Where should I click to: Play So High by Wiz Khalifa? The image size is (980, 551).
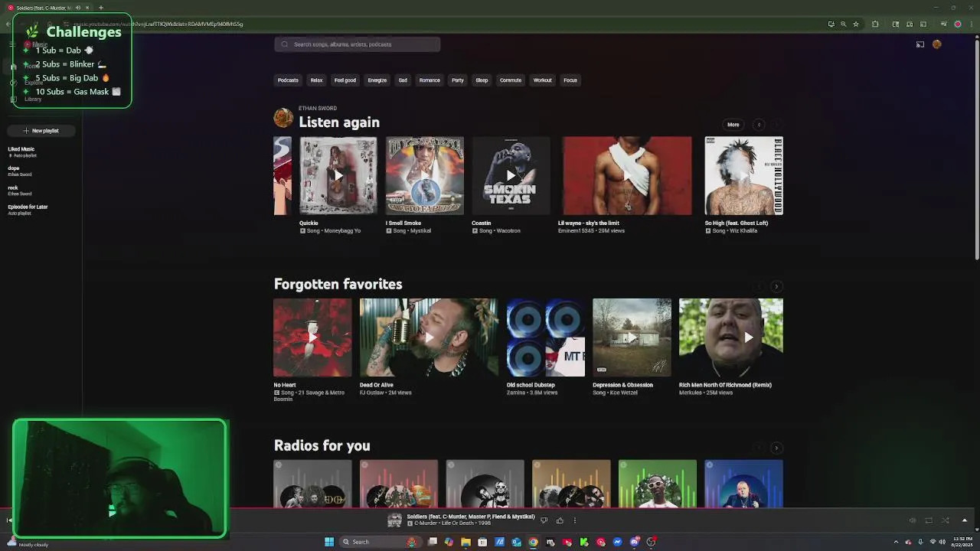pyautogui.click(x=743, y=176)
